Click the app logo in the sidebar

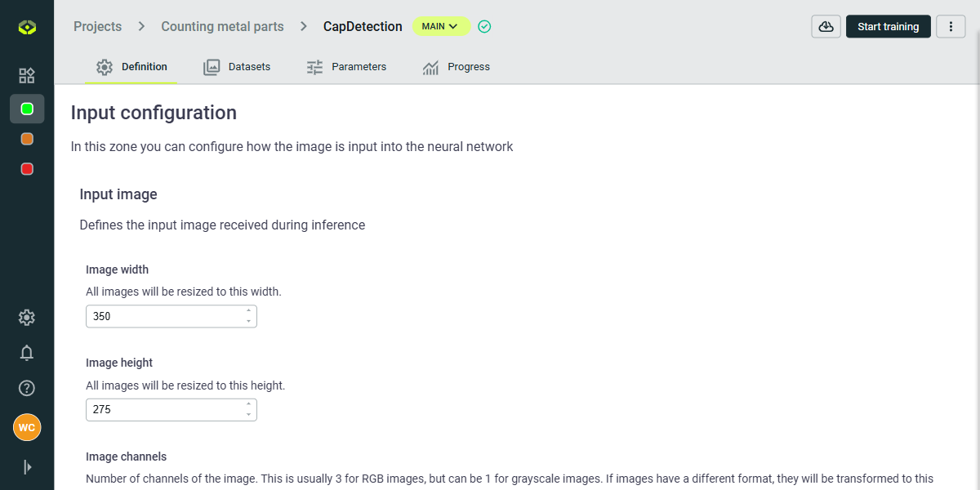(27, 29)
